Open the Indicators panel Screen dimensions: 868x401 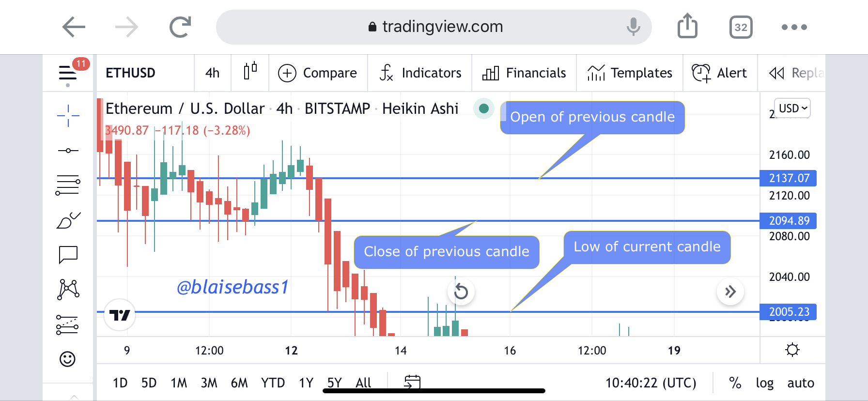[x=420, y=73]
